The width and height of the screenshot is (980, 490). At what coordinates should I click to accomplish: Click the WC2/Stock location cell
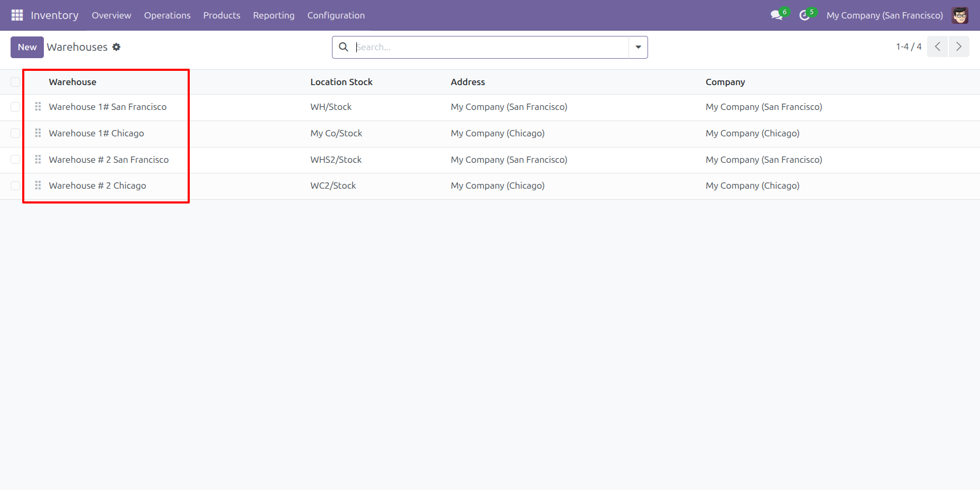coord(333,186)
